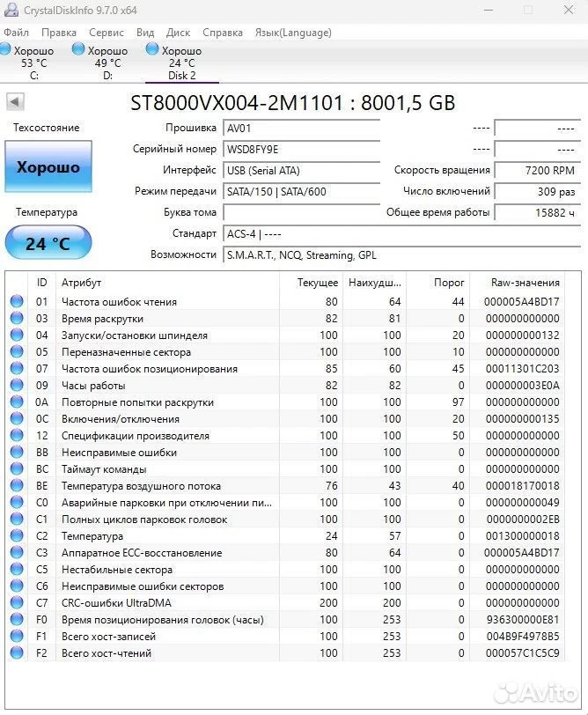Screen dimensions: 588x715
Task: Click the empty Буква тома field
Action: coord(301,212)
